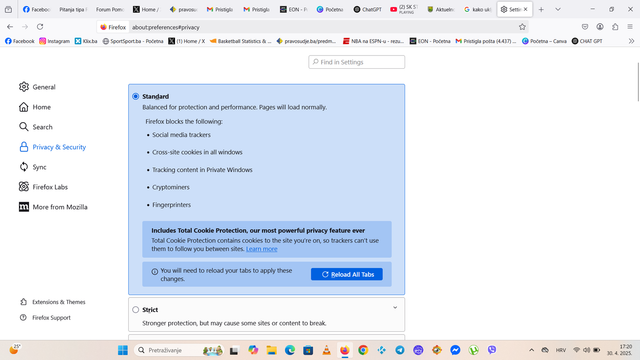
Task: Show hidden system tray icons
Action: coord(531,350)
